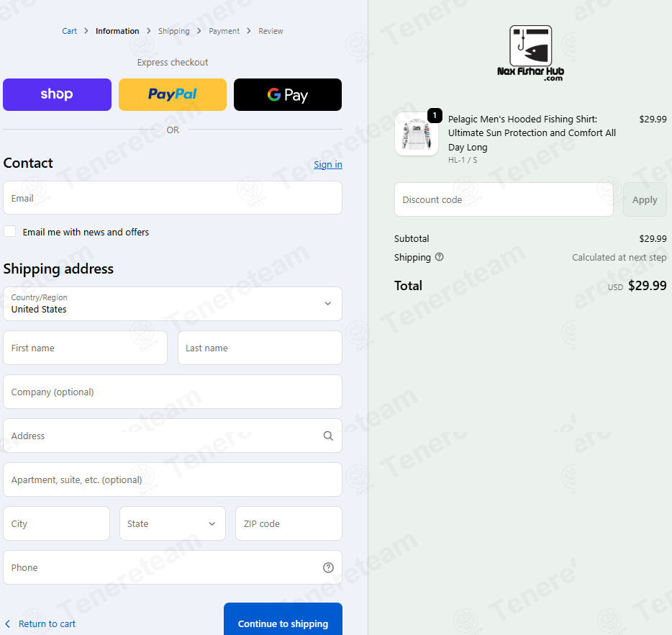Click the Subtotal label
Screen dimensions: 672x635
412,238
